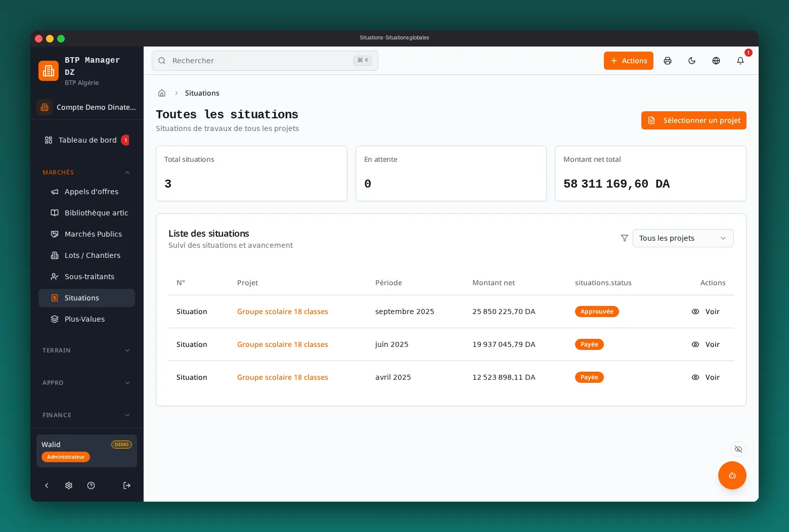Screen dimensions: 789x532
Task: Open Plus-Values menu item
Action: point(86,319)
